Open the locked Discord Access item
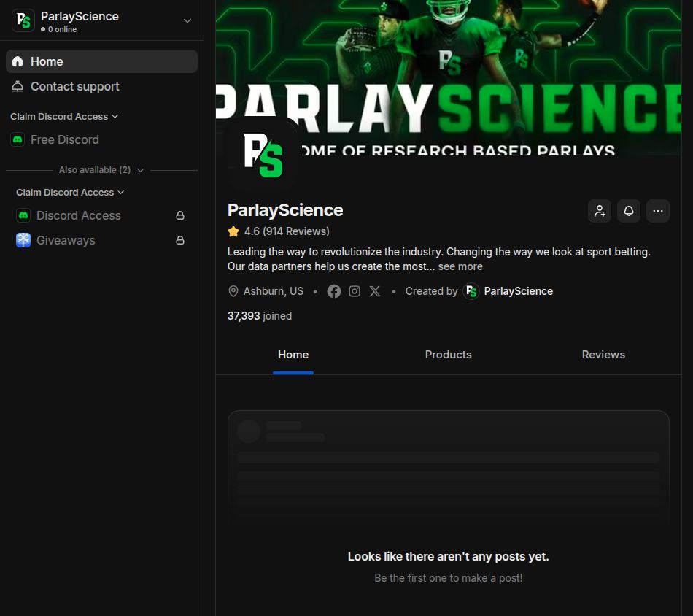Screen dimensions: 693x616 click(101, 215)
